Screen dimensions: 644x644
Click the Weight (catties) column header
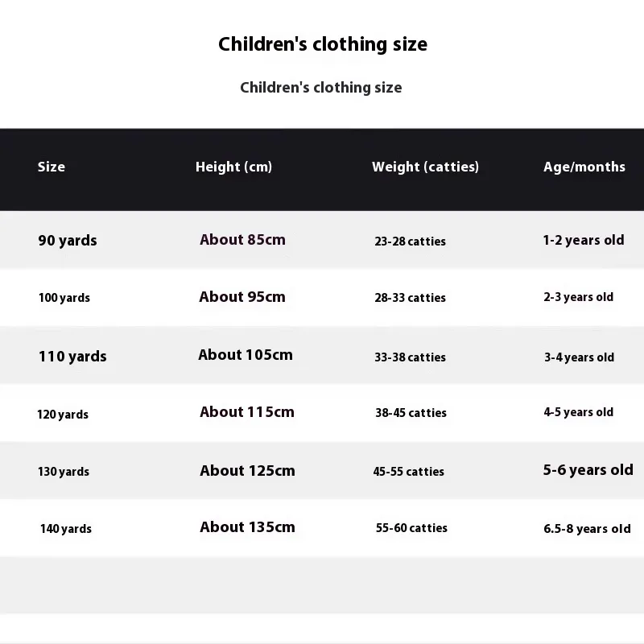click(x=425, y=167)
